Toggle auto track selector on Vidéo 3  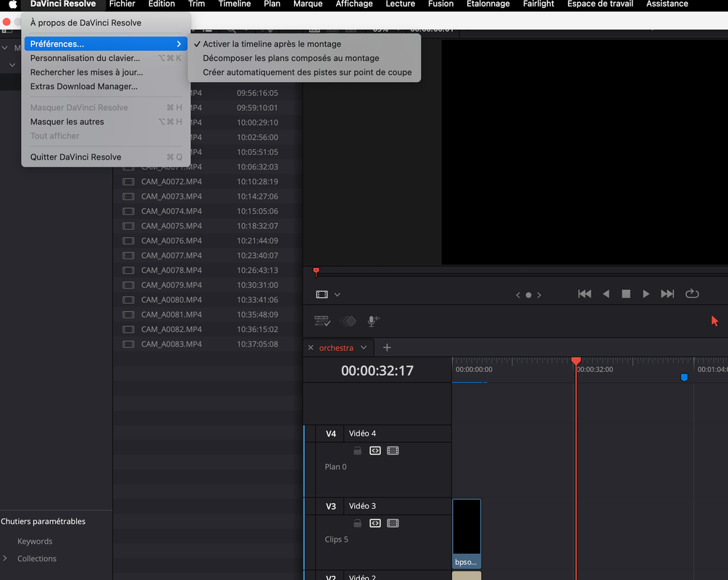(x=375, y=523)
